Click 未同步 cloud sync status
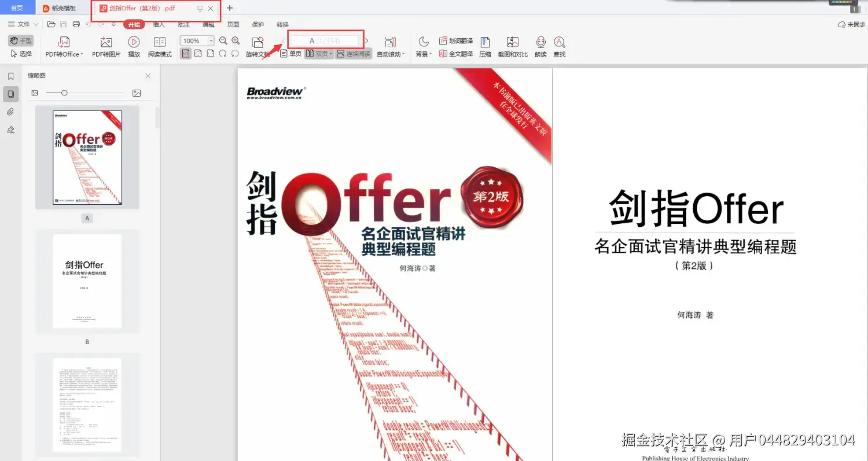 tap(851, 24)
